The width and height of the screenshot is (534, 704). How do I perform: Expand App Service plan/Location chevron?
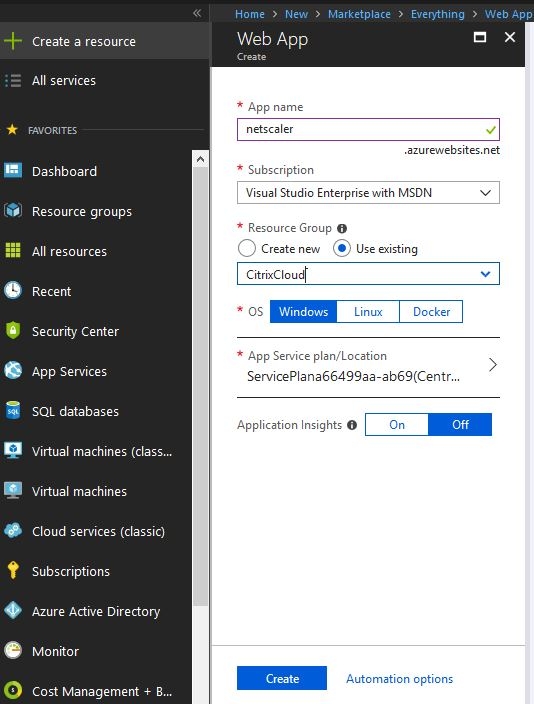pyautogui.click(x=493, y=365)
